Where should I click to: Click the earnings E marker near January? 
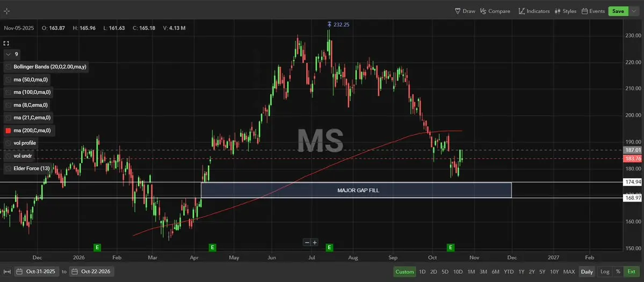pyautogui.click(x=97, y=248)
